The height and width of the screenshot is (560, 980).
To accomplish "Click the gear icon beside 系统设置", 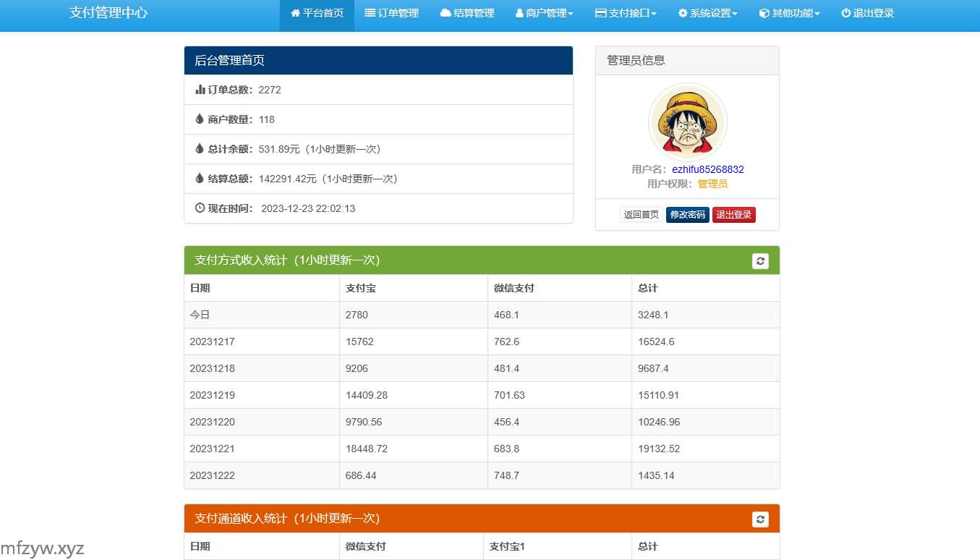I will [x=683, y=13].
